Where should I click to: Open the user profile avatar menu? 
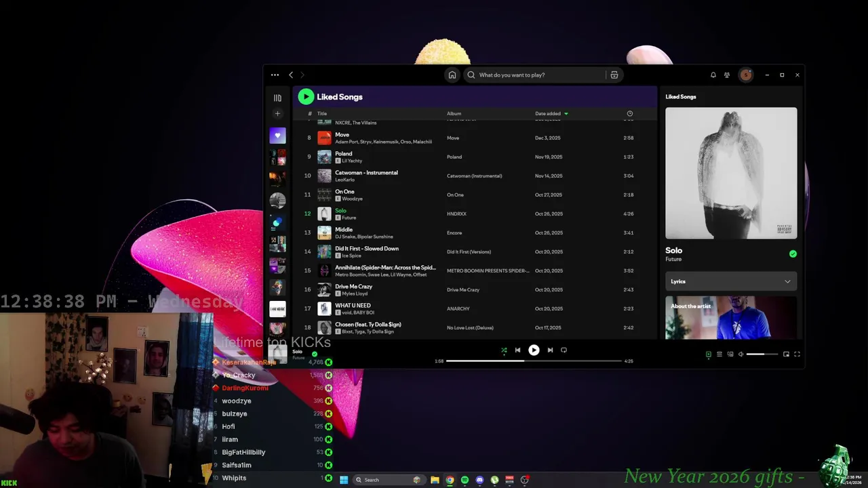(x=746, y=75)
